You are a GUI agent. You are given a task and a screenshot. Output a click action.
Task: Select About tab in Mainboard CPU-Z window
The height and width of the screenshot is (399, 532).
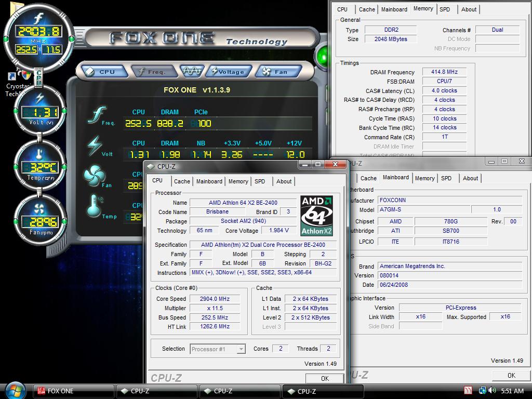tap(470, 178)
